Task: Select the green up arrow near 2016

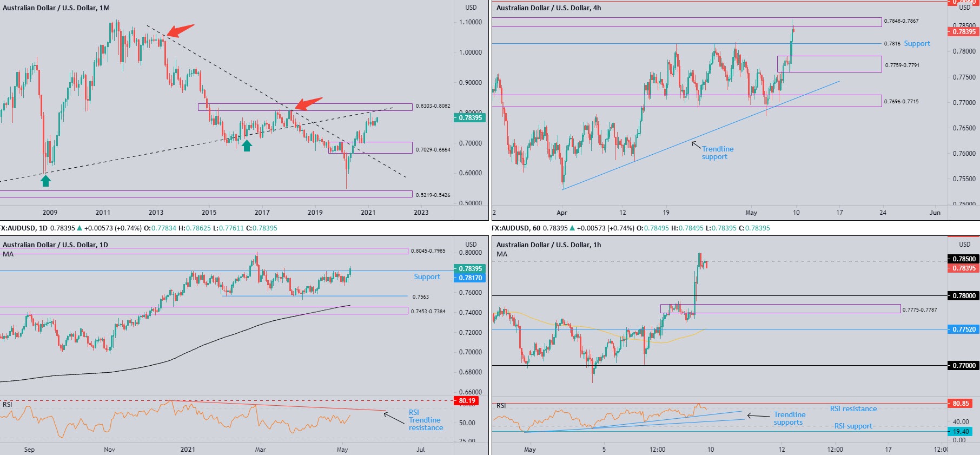Action: point(247,145)
